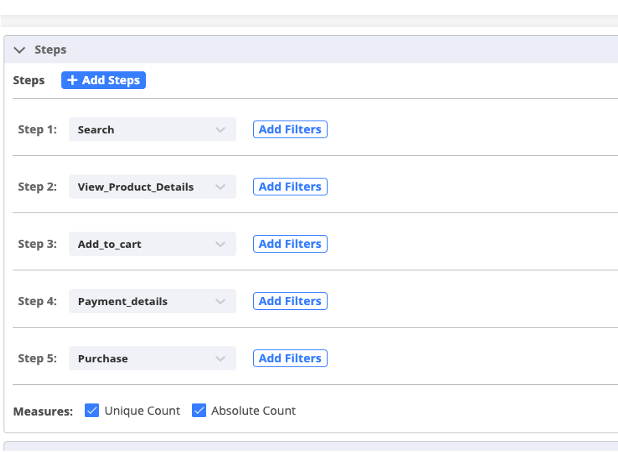Screen dimensions: 618x452
Task: Disable the Absolute Count checkbox
Action: [199, 410]
